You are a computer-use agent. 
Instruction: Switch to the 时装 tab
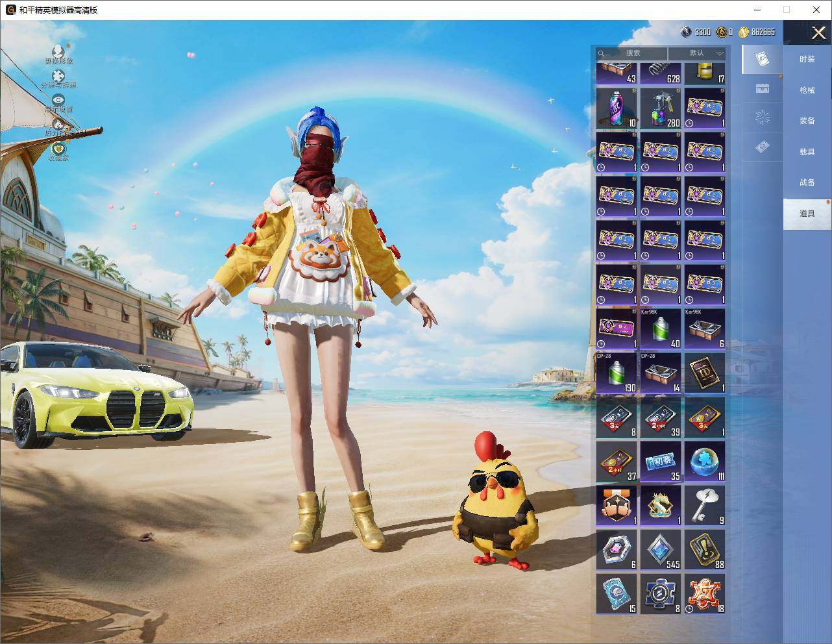pos(807,59)
